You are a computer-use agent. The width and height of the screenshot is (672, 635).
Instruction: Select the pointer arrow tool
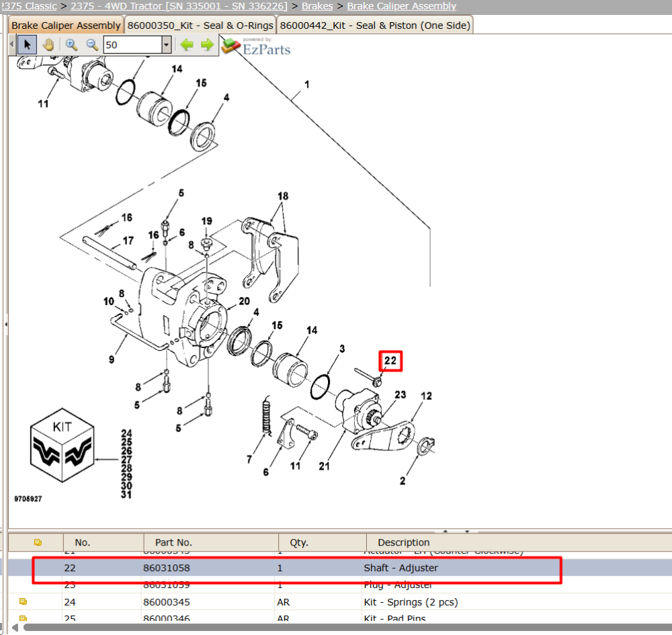[x=28, y=44]
